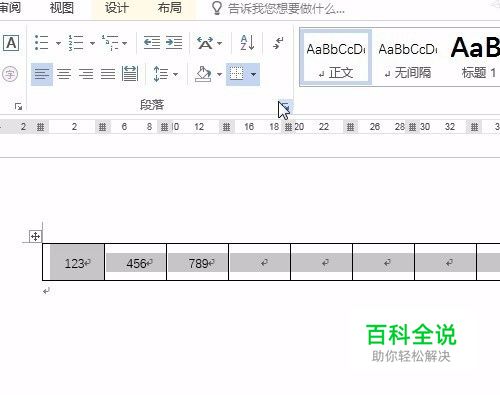
Task: Open the multilevel list dropdown arrow
Action: tap(125, 43)
